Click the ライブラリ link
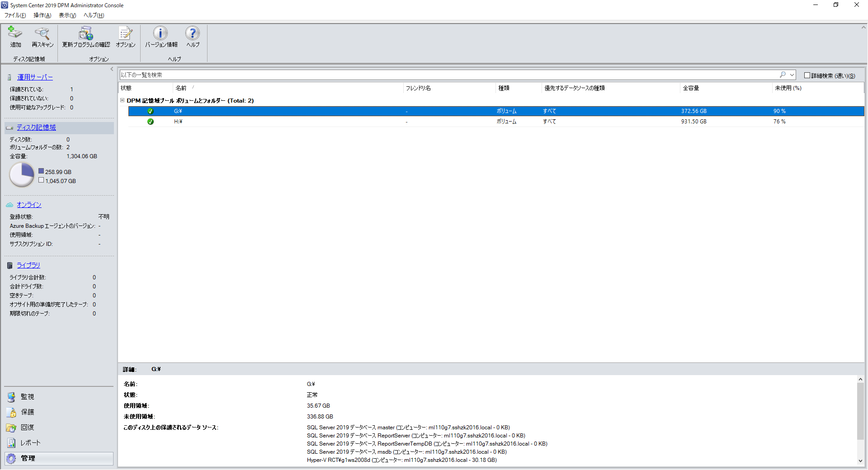868x470 pixels. (28, 265)
